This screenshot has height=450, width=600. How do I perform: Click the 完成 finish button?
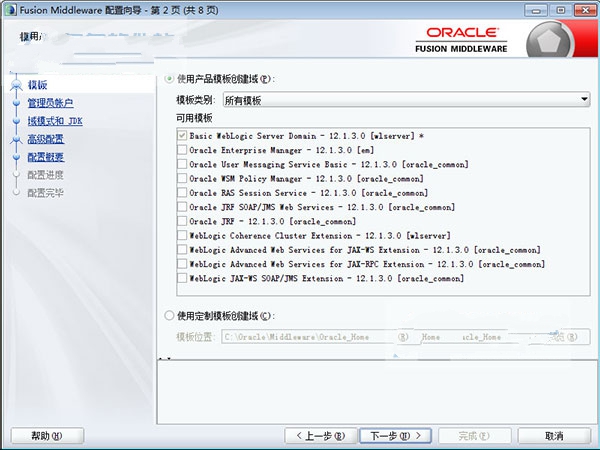[x=474, y=435]
